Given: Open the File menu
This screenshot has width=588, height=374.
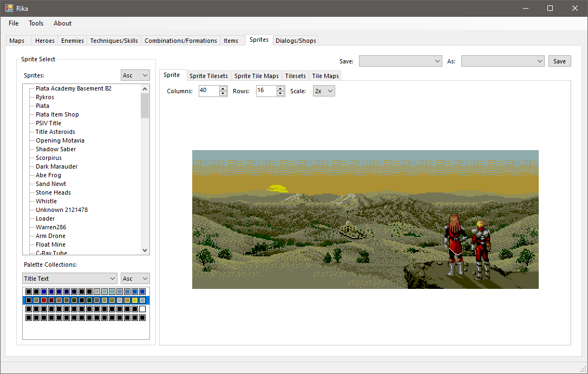Looking at the screenshot, I should 14,23.
